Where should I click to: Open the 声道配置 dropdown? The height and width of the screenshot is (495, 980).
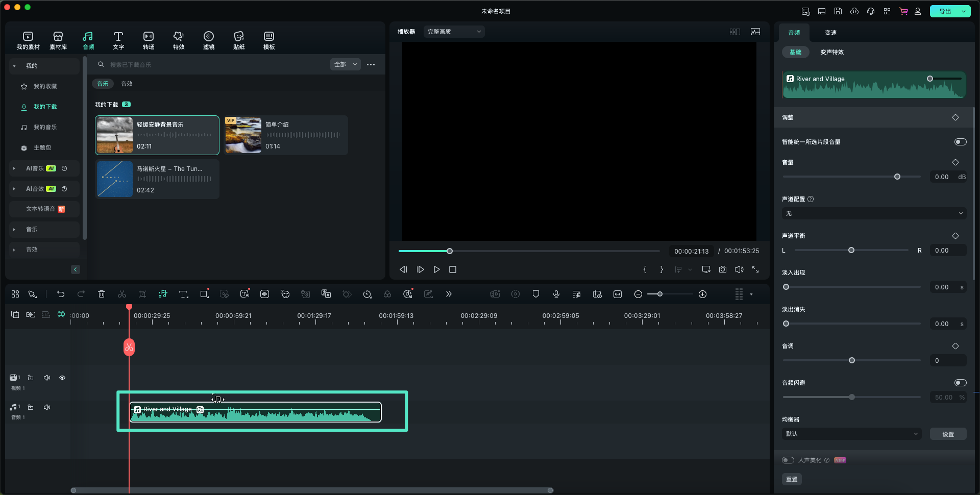click(x=874, y=213)
